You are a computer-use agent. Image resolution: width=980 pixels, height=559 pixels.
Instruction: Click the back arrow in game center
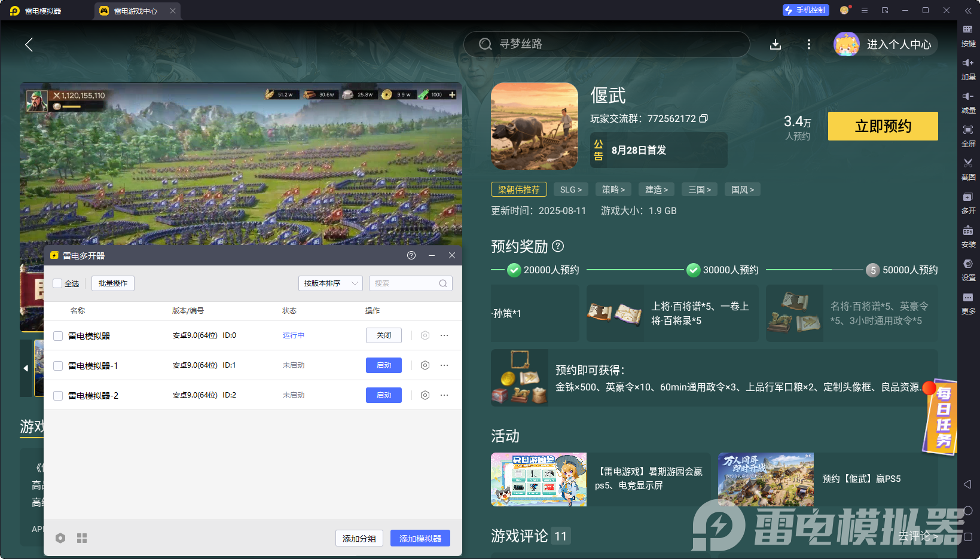29,44
